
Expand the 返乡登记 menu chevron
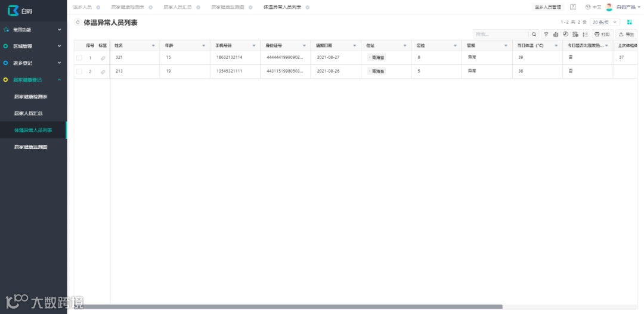coord(59,63)
